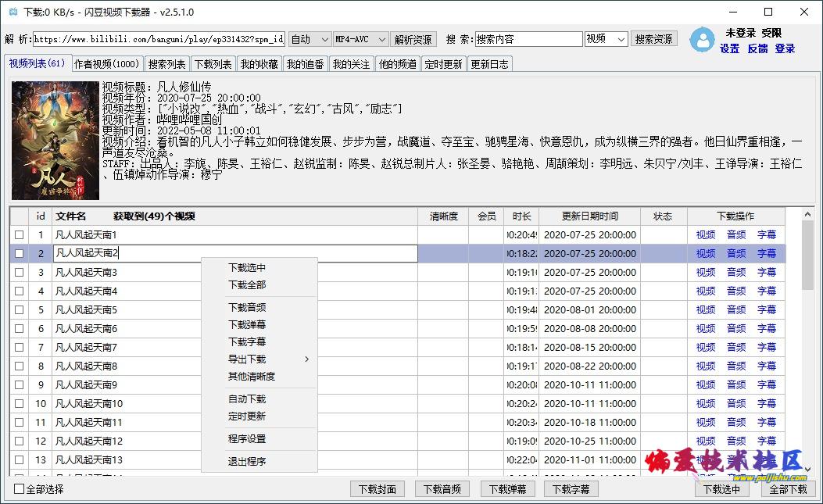Click 视频 link in row 1
This screenshot has width=823, height=504.
[706, 234]
